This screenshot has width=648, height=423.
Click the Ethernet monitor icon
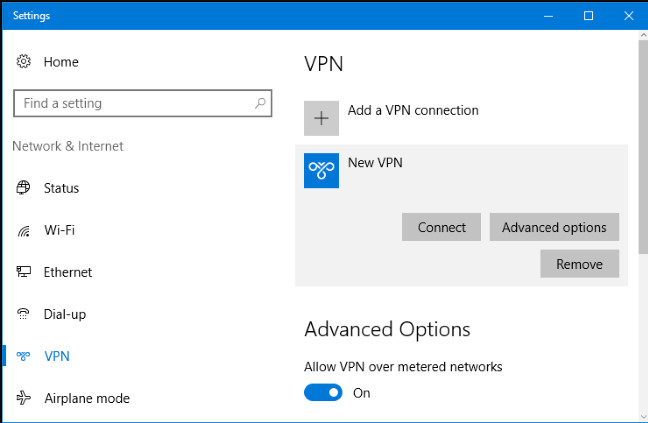pos(23,272)
